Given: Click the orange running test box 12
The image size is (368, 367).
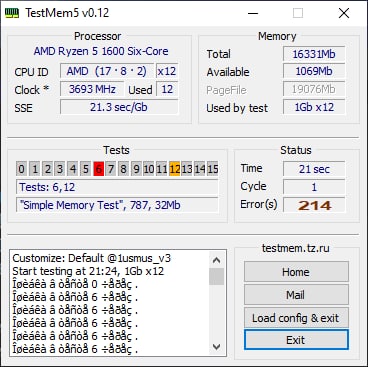Looking at the screenshot, I should tap(175, 169).
